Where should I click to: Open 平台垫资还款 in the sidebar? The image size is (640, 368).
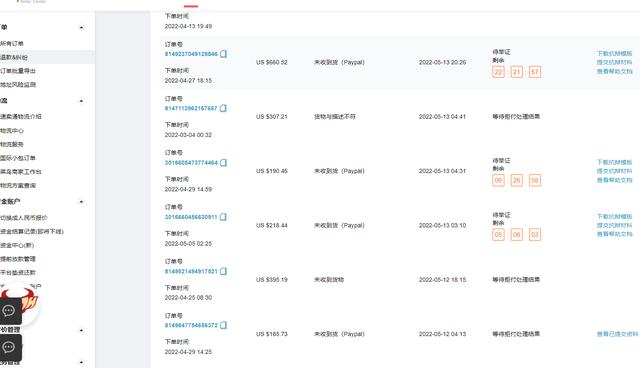click(x=18, y=272)
